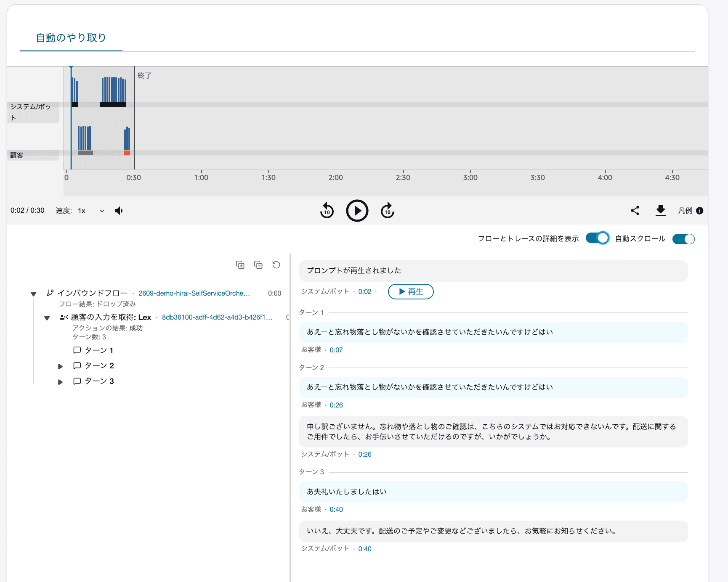Select ターン 1 customer utterance at 0:07

tap(493, 332)
